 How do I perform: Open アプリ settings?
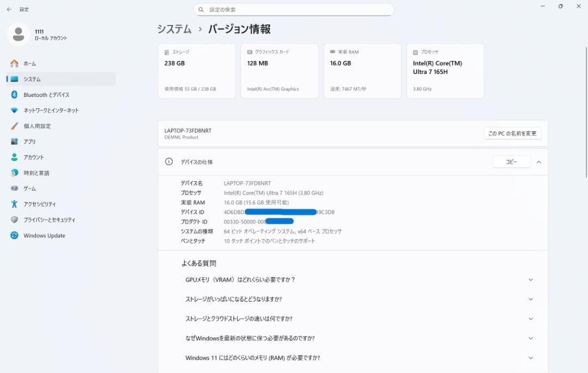pos(30,142)
